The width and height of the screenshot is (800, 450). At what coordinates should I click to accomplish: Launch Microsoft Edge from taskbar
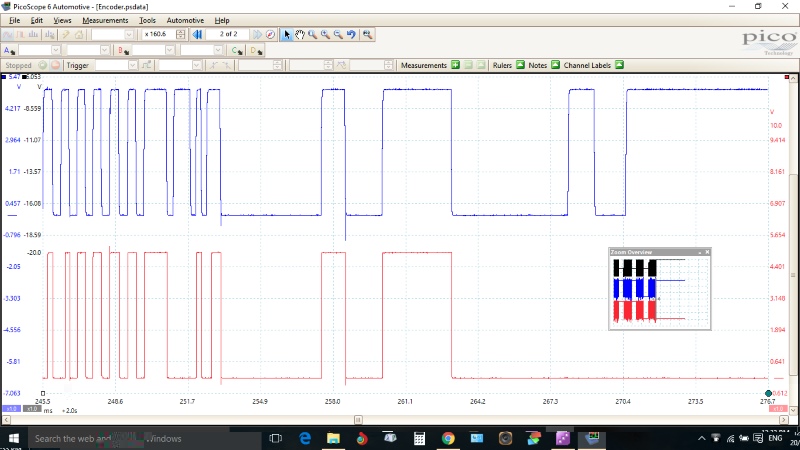coord(305,438)
